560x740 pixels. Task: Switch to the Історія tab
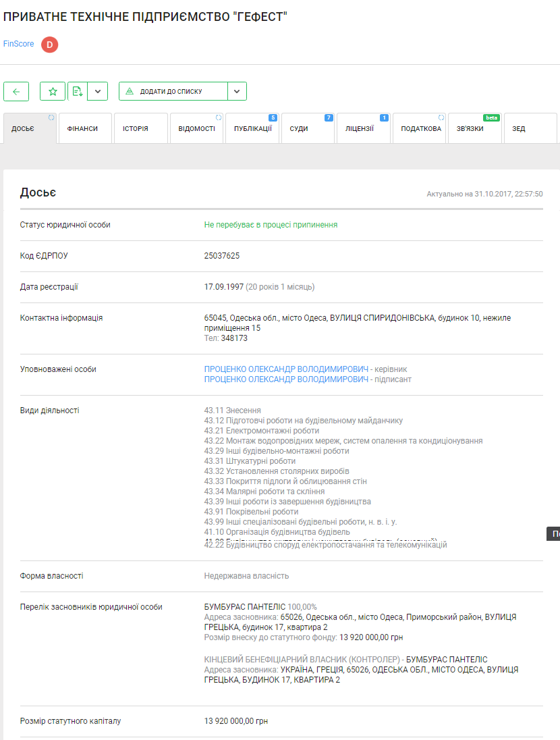pyautogui.click(x=136, y=129)
